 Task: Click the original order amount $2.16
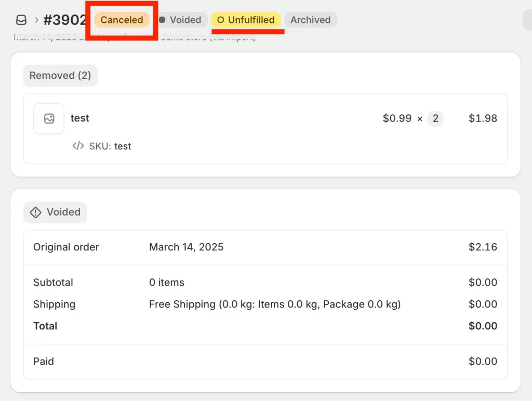coord(483,247)
